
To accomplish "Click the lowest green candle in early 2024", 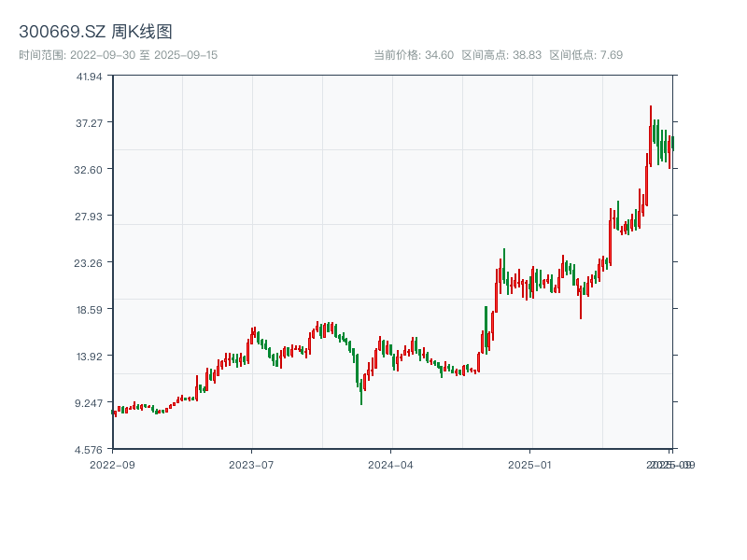I will 361,390.
